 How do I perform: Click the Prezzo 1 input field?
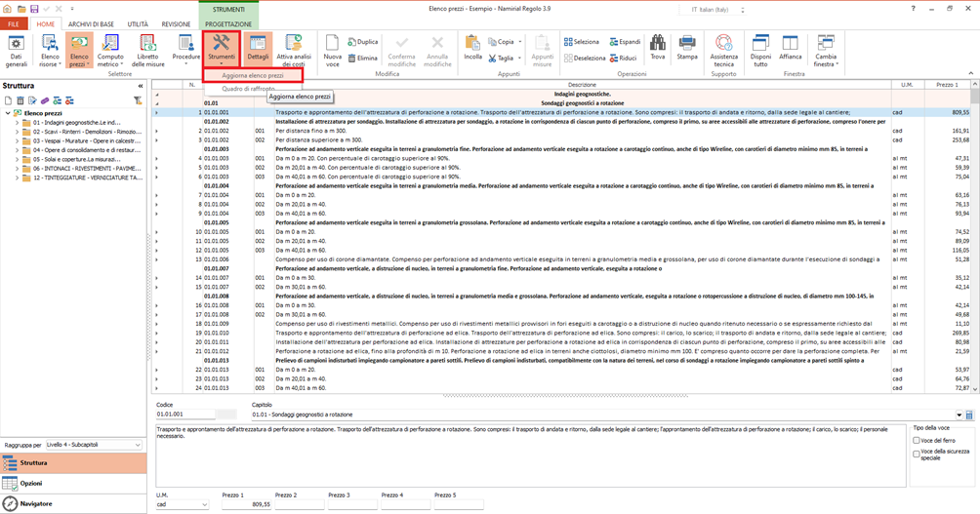pos(248,504)
